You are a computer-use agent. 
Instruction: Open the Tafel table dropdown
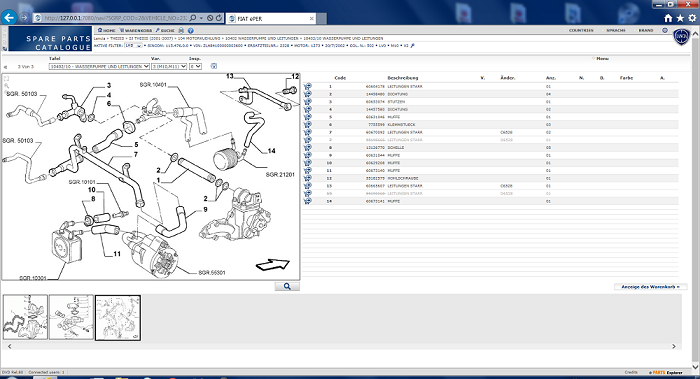click(99, 66)
